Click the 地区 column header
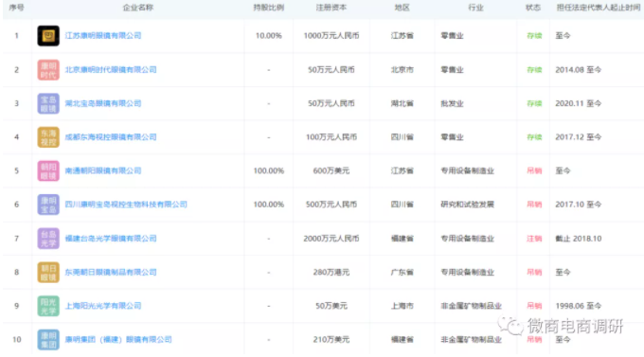The image size is (644, 357). coord(402,8)
